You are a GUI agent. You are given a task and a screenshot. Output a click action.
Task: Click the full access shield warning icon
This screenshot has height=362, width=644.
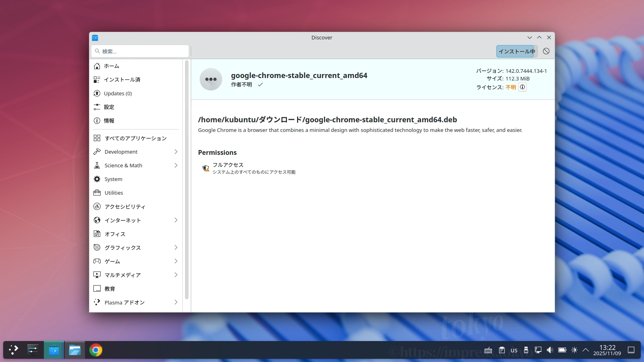(x=206, y=168)
